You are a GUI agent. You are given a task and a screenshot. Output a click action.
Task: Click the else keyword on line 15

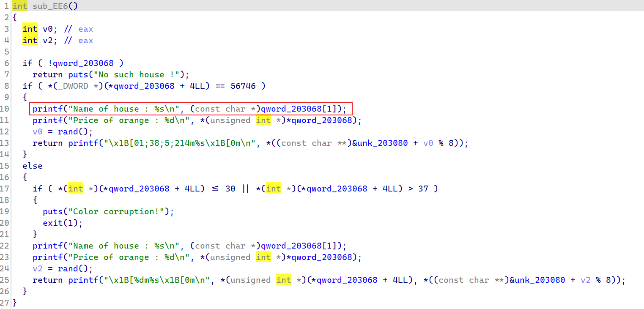click(33, 166)
